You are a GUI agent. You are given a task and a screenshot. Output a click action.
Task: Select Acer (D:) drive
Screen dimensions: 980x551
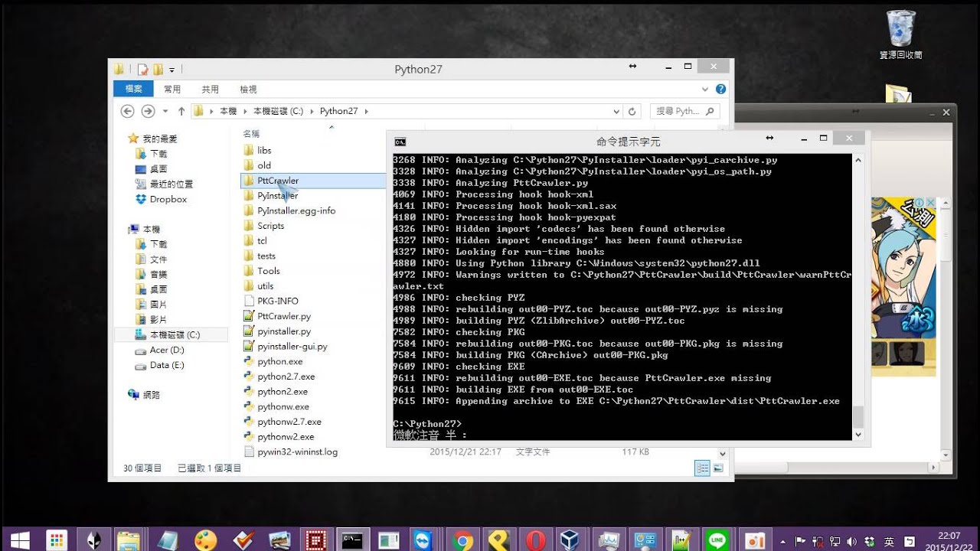[x=160, y=350]
